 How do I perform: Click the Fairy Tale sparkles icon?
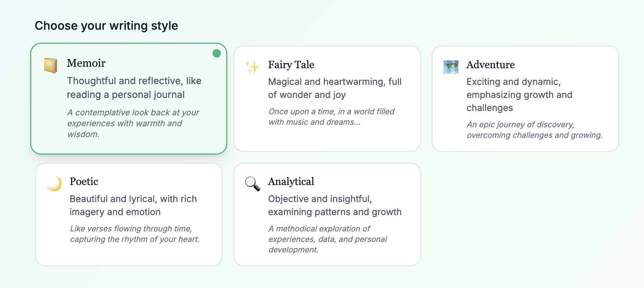[252, 67]
